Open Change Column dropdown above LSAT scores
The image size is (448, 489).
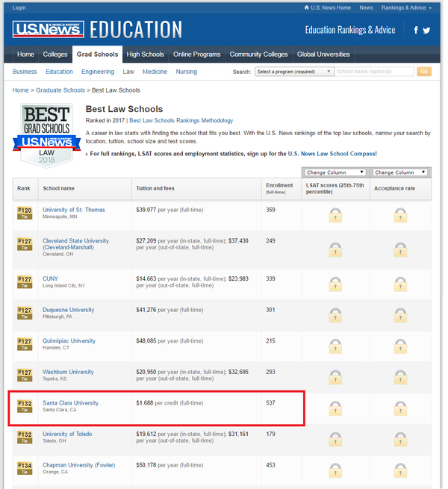tap(335, 172)
